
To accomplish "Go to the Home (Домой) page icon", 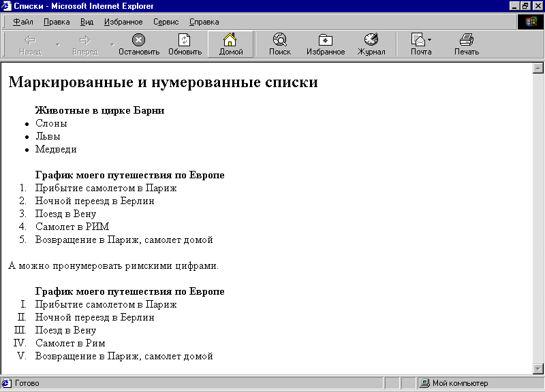I will click(231, 40).
